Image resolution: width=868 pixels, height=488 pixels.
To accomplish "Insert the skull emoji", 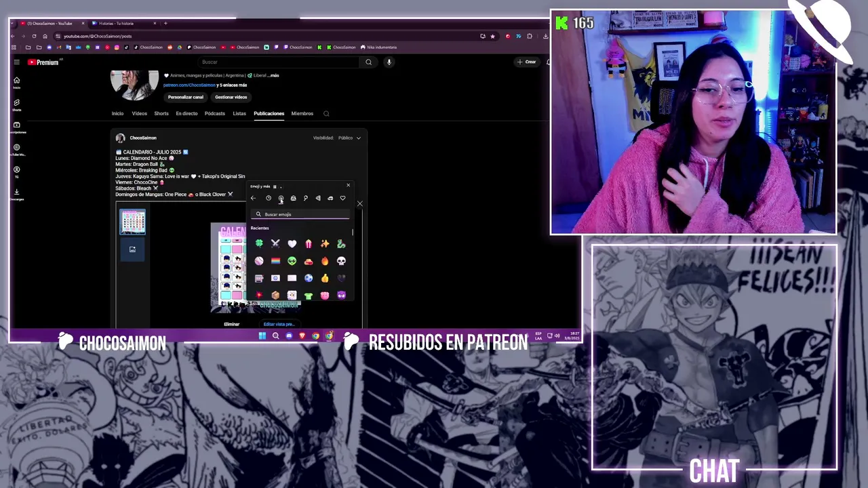I will 341,261.
